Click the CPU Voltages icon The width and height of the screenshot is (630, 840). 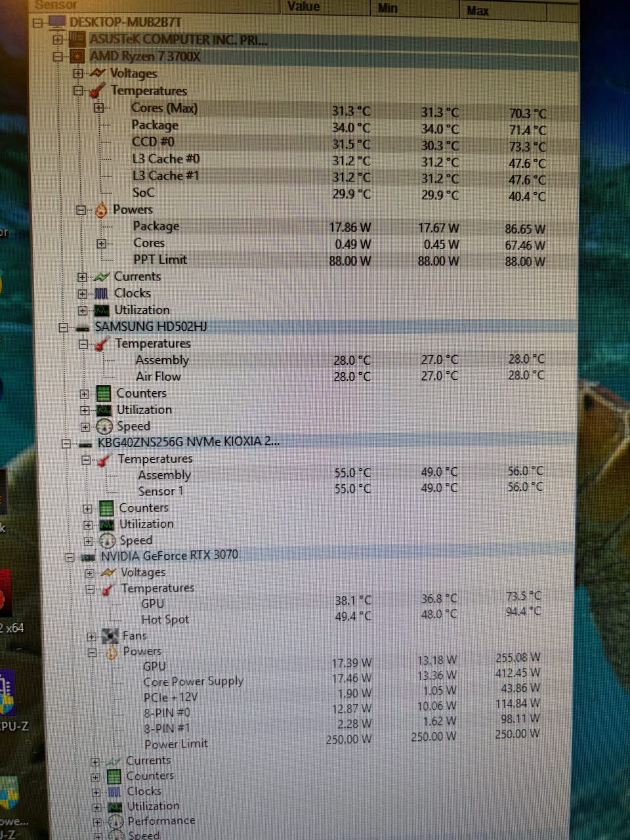[x=97, y=73]
